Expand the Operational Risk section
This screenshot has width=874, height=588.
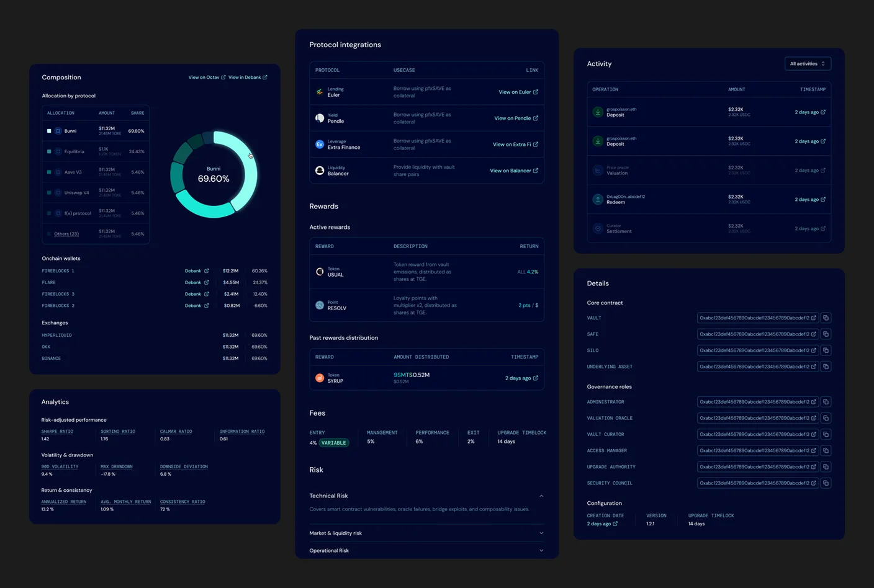point(541,550)
